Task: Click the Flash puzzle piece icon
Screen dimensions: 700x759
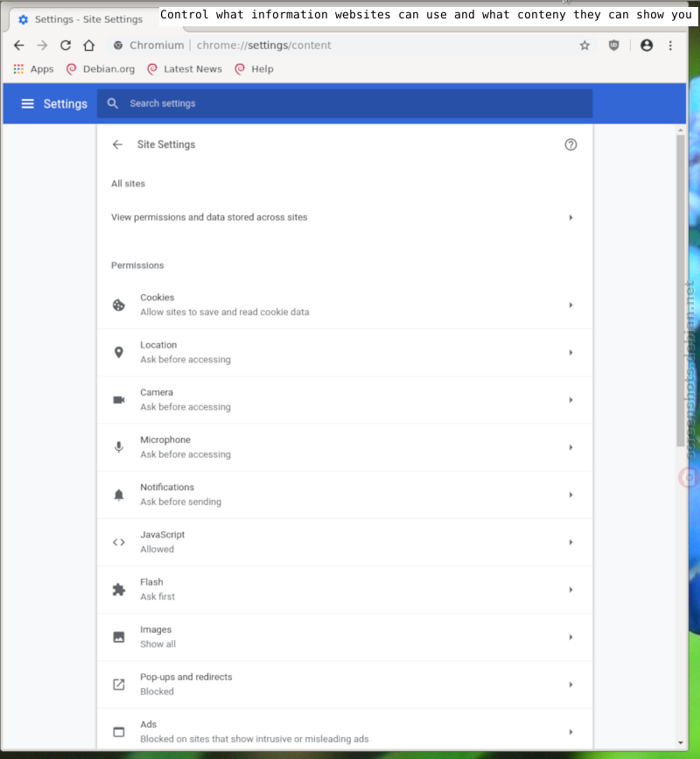Action: coord(118,589)
